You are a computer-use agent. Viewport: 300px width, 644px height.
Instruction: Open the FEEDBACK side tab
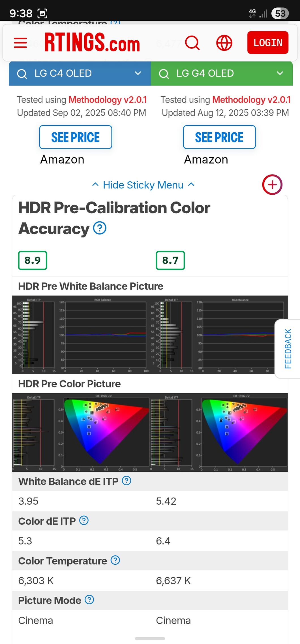click(288, 349)
